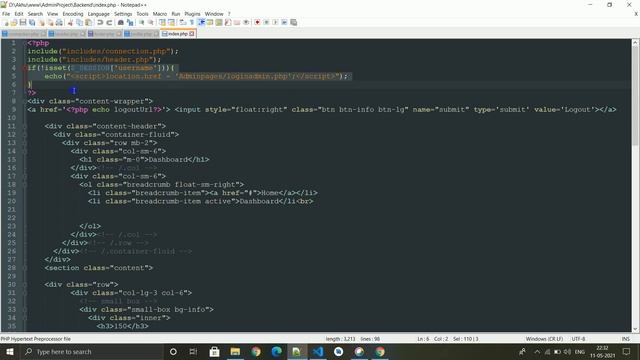Collapse the small-box div fold on line 33
The width and height of the screenshot is (640, 360).
[x=24, y=309]
